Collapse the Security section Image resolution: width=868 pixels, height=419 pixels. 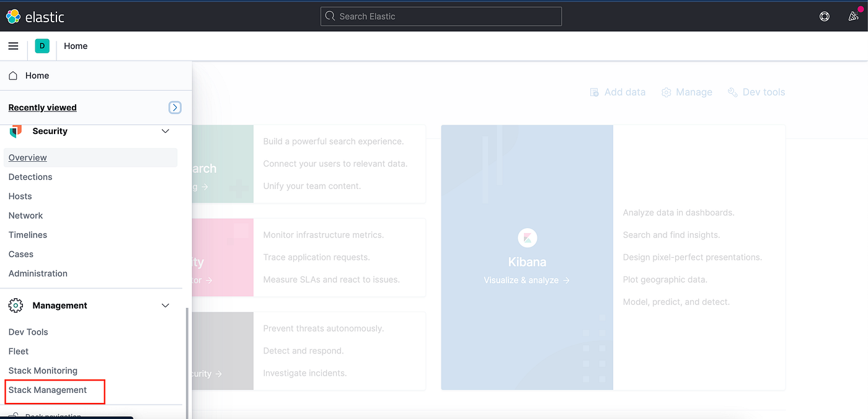(165, 131)
